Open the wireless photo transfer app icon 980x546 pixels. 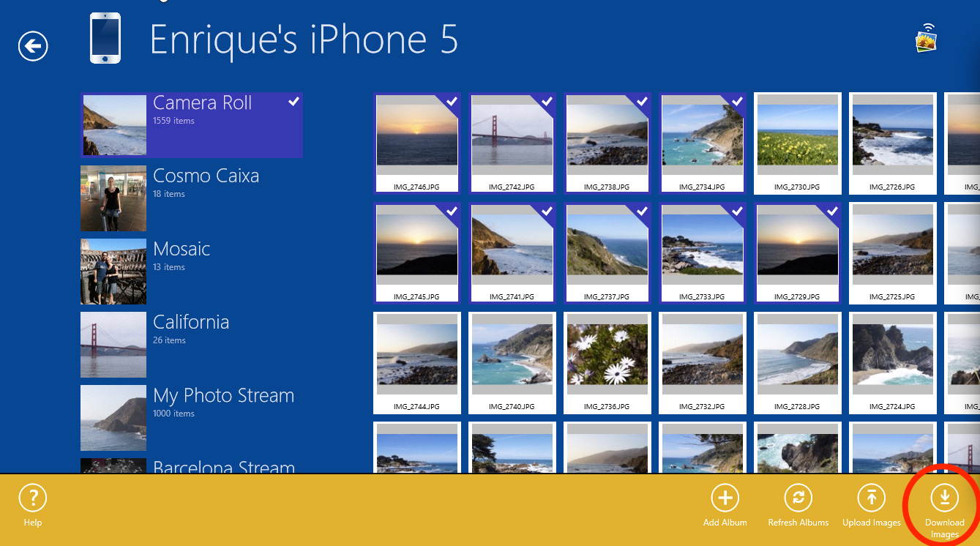pyautogui.click(x=927, y=38)
